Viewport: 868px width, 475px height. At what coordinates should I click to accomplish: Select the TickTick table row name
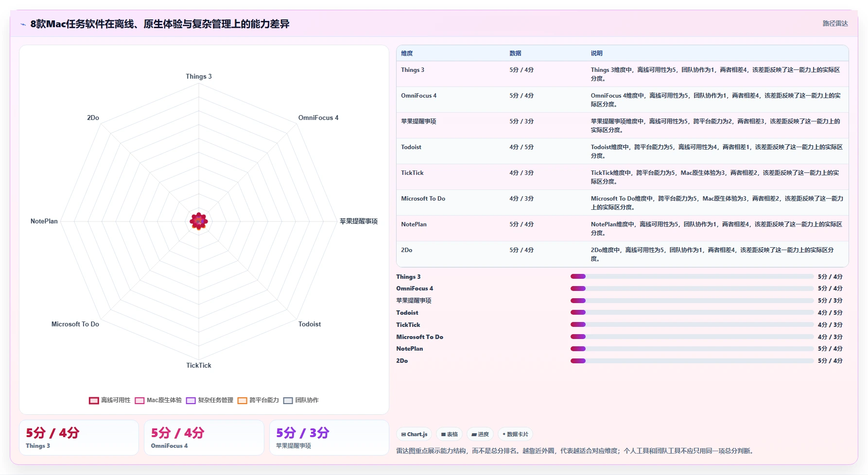[x=412, y=173]
